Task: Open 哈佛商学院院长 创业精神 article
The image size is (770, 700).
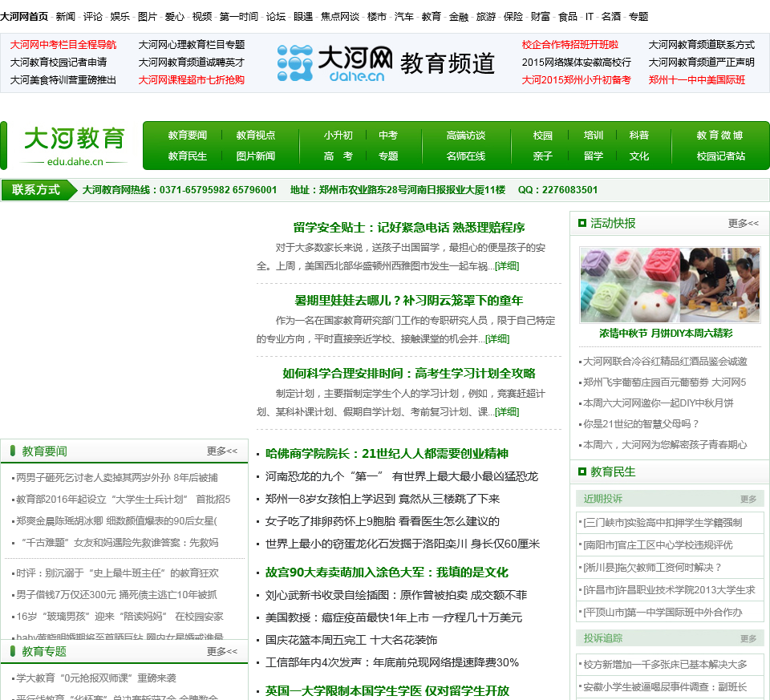Action: tap(387, 454)
